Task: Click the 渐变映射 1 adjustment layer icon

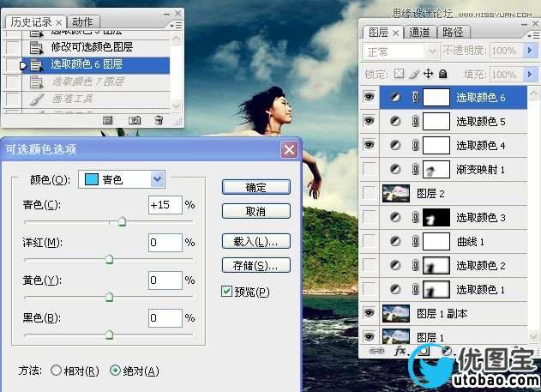Action: (395, 169)
